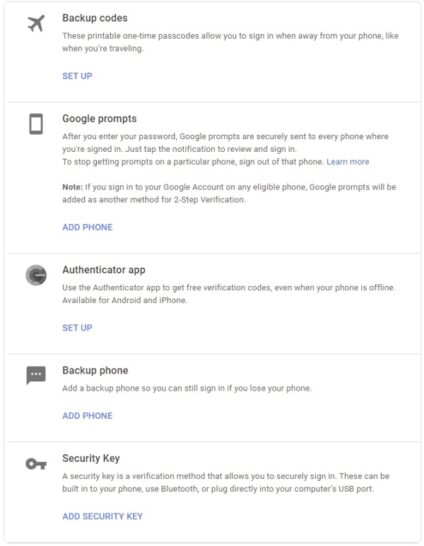Click the Note paragraph about eligible phones

pos(229,193)
